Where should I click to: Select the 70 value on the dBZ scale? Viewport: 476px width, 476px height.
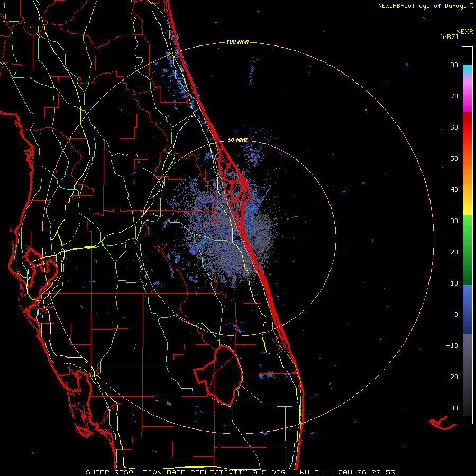[x=454, y=96]
